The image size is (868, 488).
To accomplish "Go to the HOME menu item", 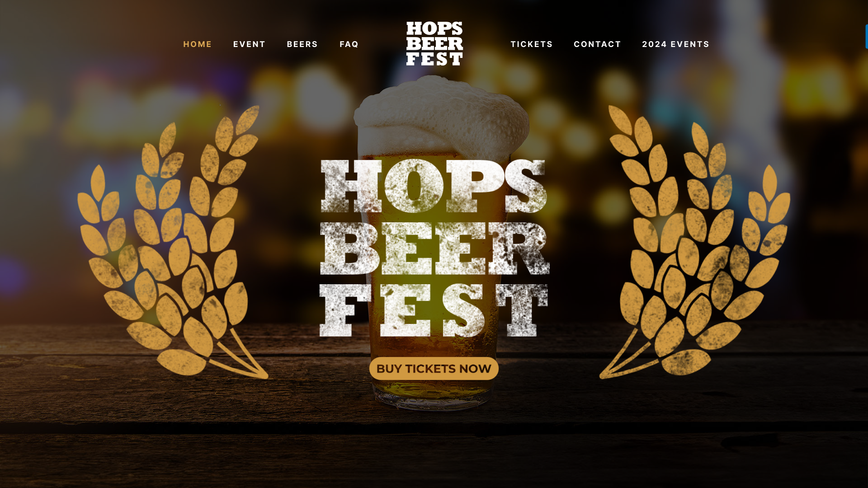I will point(198,44).
